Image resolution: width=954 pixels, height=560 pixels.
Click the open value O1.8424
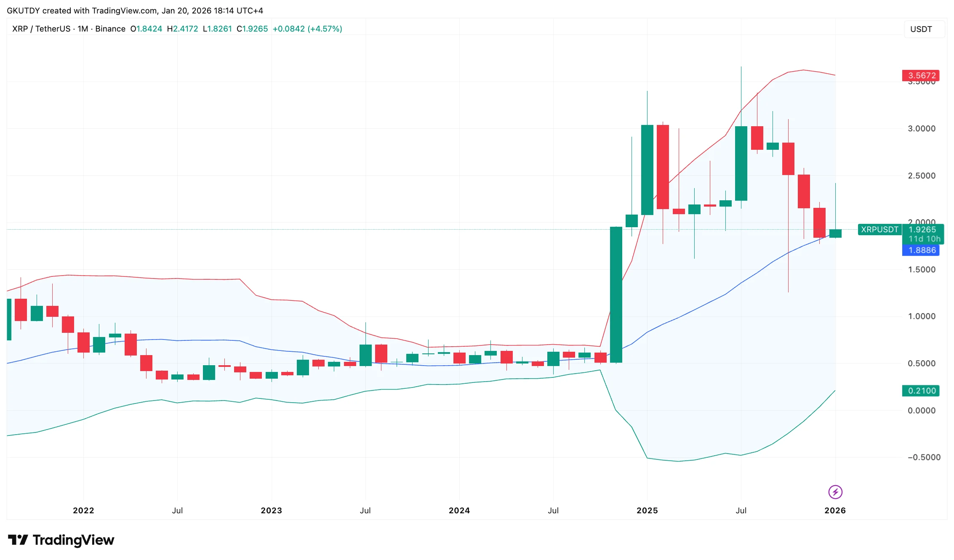point(147,29)
